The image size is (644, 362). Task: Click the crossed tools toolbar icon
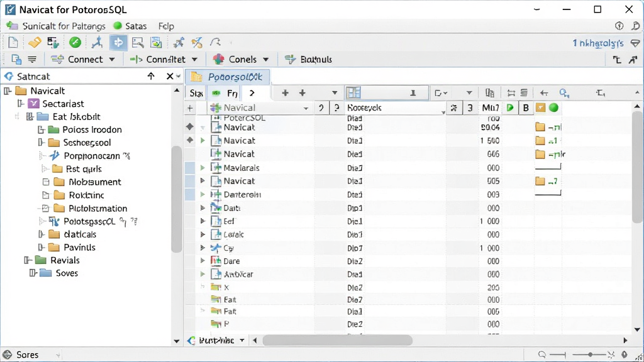pos(197,42)
